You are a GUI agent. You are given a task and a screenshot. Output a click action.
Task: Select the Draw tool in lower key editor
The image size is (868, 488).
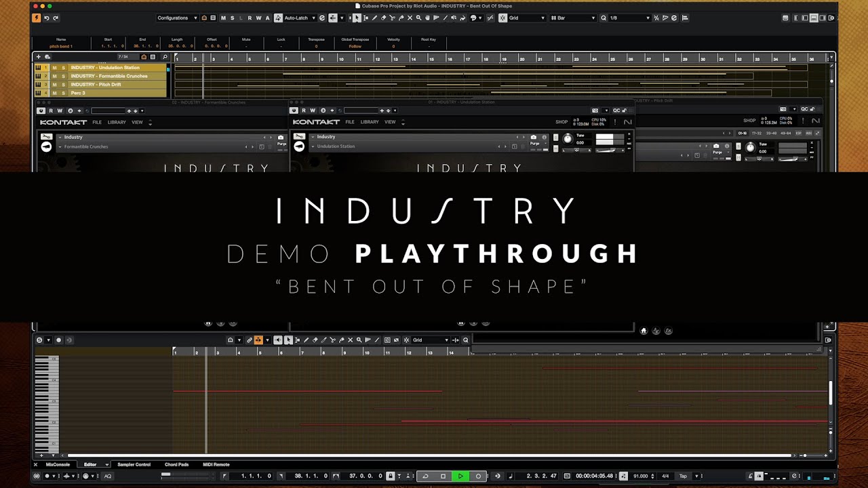tap(306, 340)
